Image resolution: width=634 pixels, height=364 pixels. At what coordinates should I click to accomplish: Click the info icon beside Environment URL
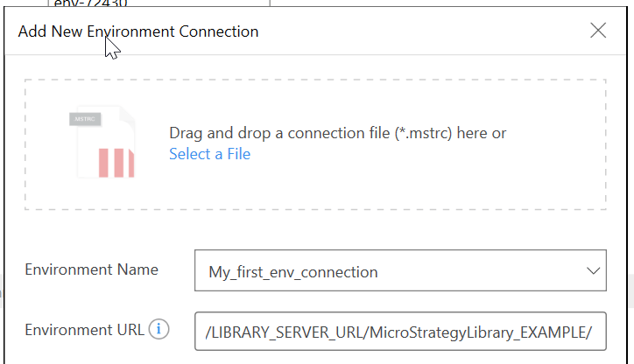(x=158, y=329)
